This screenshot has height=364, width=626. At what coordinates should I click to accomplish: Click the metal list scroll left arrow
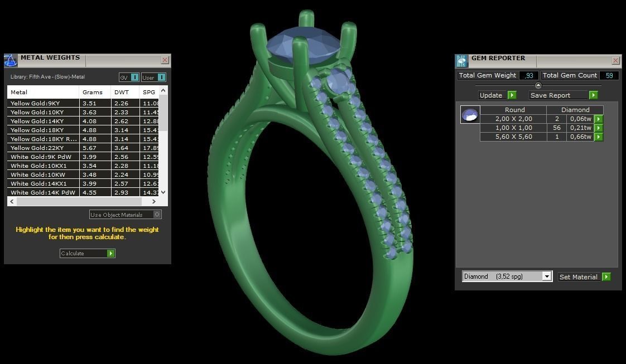[x=12, y=201]
